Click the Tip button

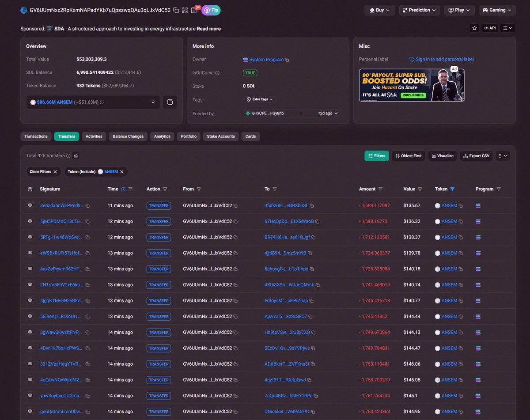[211, 10]
